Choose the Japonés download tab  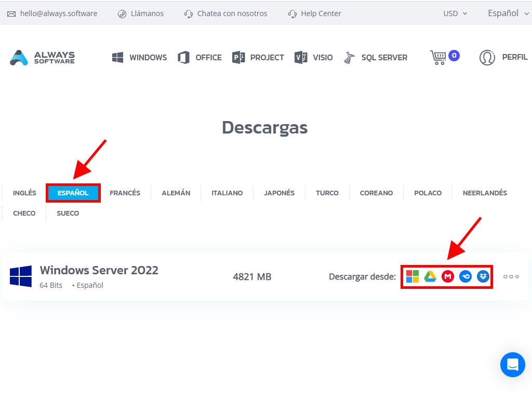[x=279, y=193]
